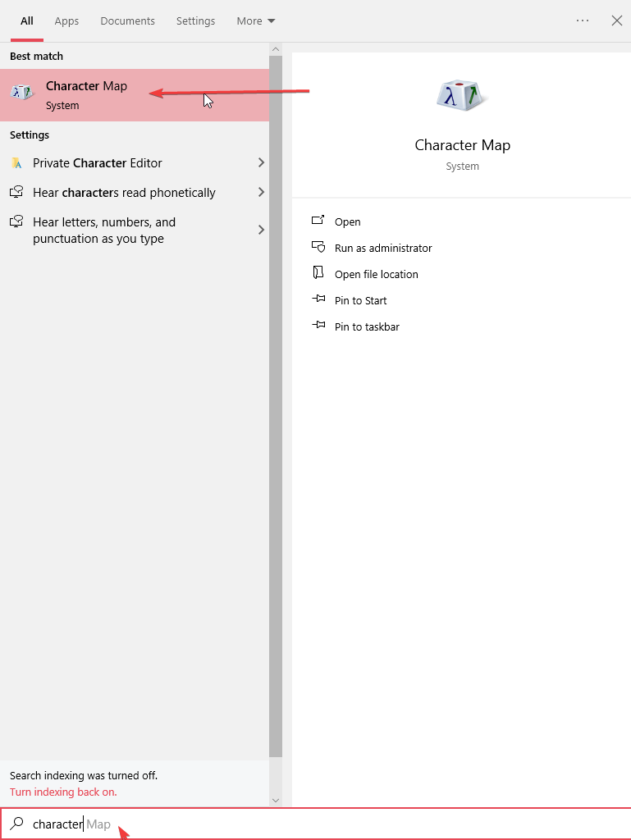Click the search magnifier icon in search box

pyautogui.click(x=16, y=824)
